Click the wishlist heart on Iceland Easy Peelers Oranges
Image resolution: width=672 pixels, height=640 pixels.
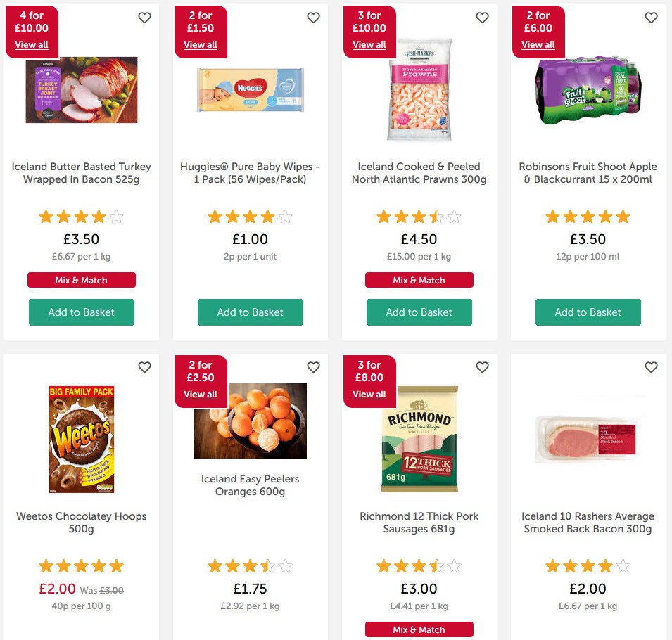click(313, 367)
